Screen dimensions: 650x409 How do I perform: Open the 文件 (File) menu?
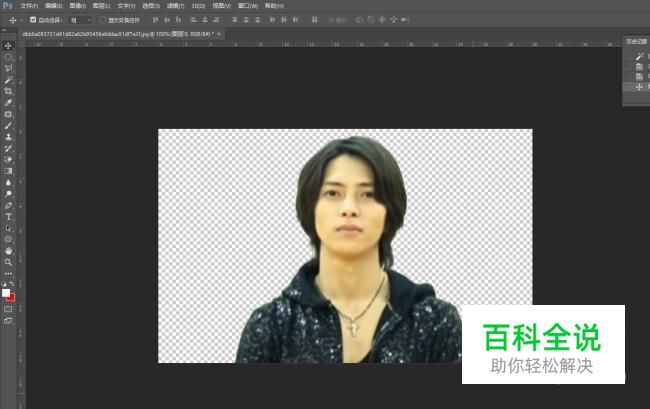[29, 6]
